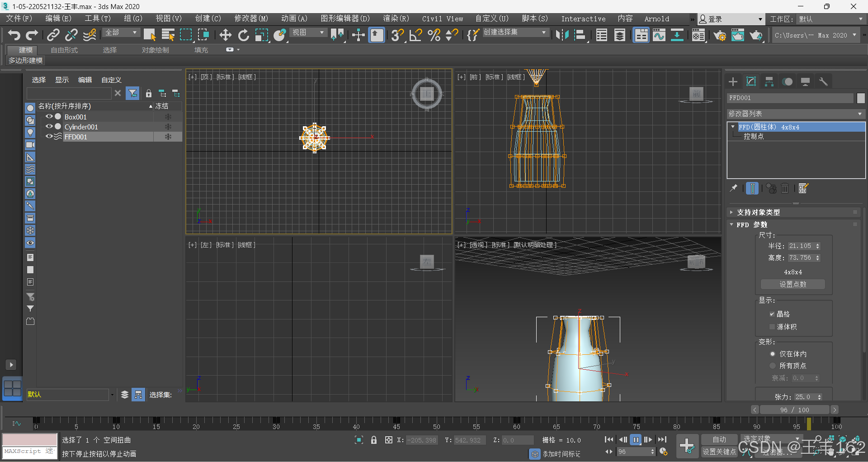The width and height of the screenshot is (868, 462).
Task: Click the pink MAXScript listener swatch
Action: pos(30,439)
